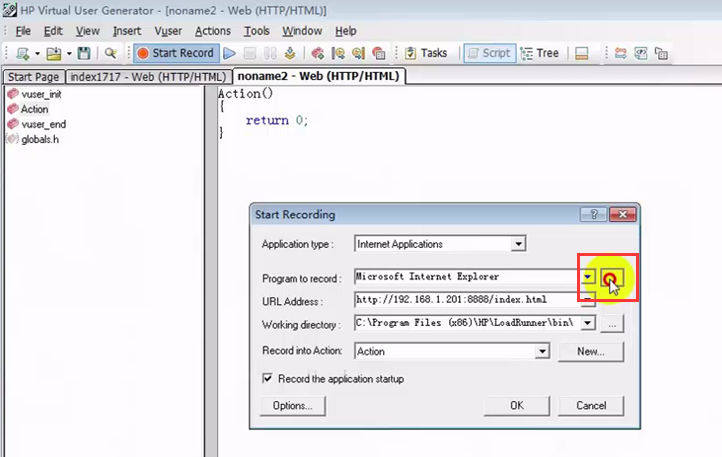Click the first icon after output window icon
The image size is (722, 457).
(x=621, y=53)
